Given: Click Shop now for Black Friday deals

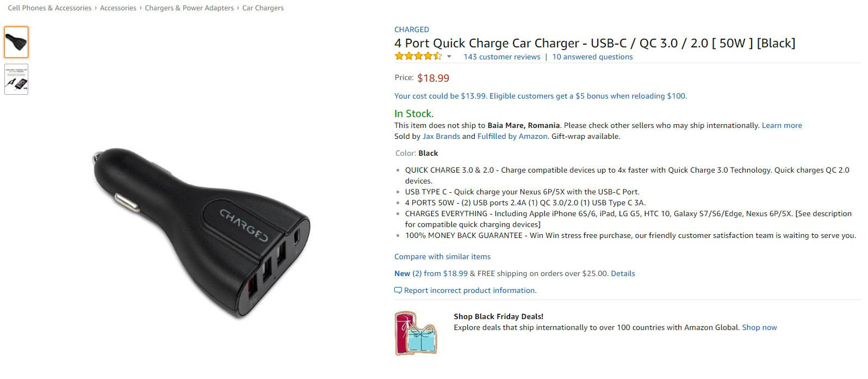Looking at the screenshot, I should 759,327.
